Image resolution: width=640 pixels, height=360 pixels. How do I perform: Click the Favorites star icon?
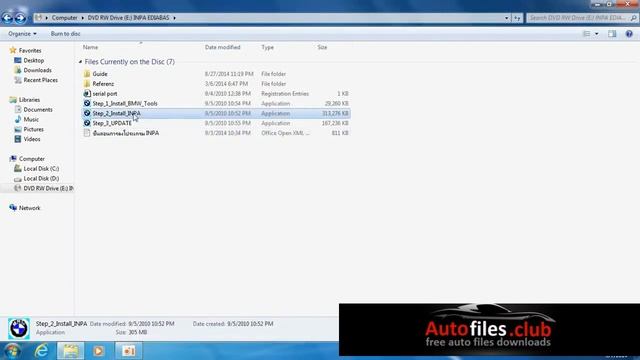(x=13, y=50)
